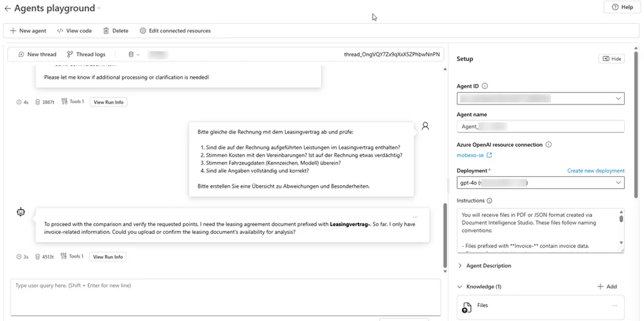Open the database icon dropdown in thread bar
The height and width of the screenshot is (321, 644).
click(134, 54)
